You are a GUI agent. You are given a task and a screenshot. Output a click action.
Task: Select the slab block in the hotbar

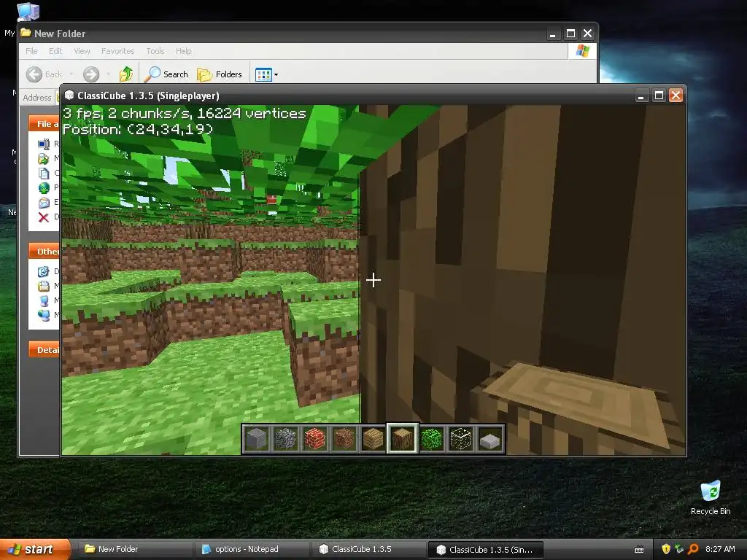tap(490, 438)
